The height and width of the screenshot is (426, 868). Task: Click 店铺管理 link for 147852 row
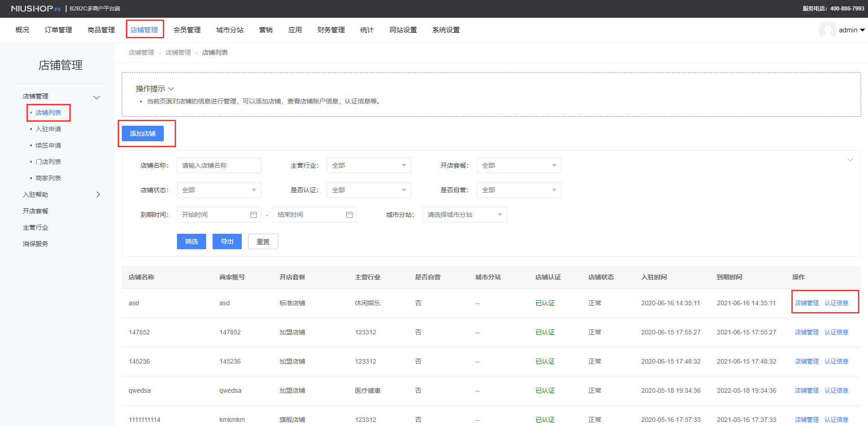(807, 332)
